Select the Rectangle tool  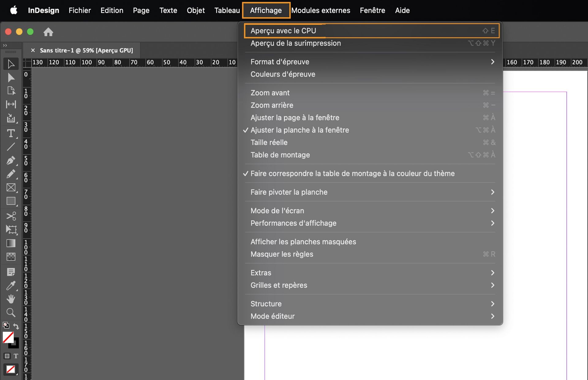point(11,201)
